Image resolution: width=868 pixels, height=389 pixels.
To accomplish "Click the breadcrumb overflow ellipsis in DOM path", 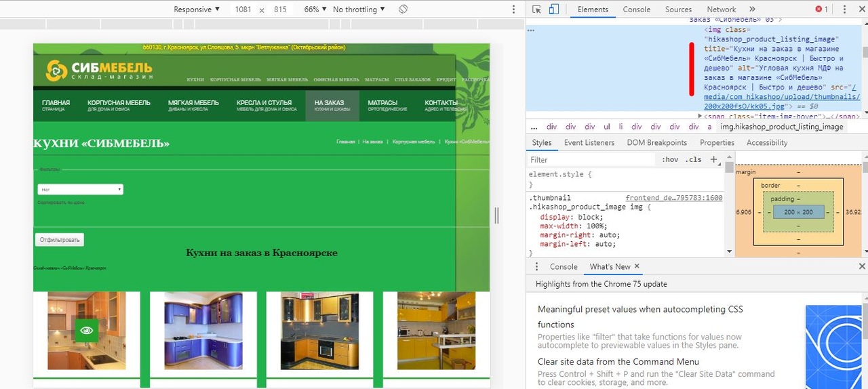I will coord(534,127).
